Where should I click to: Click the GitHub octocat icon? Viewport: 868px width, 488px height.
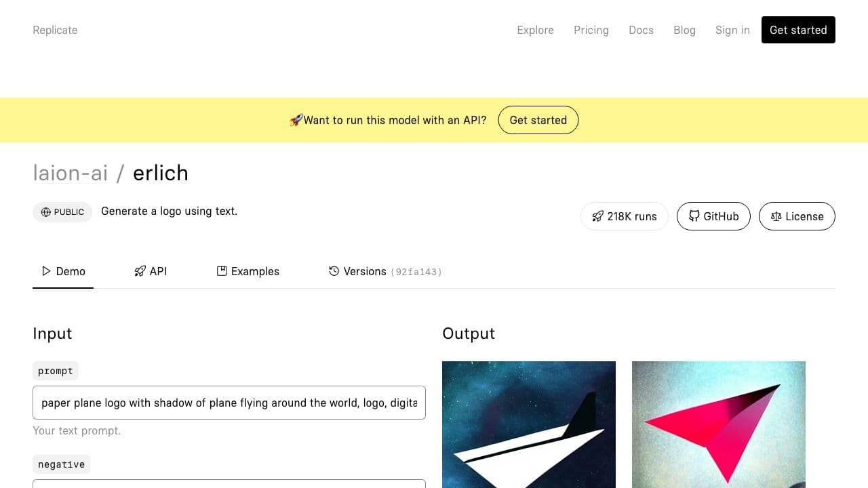click(x=694, y=216)
